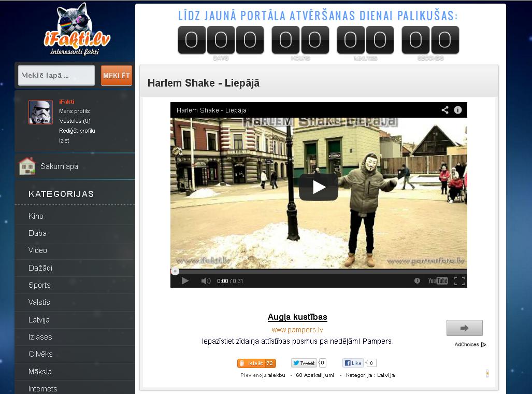Image resolution: width=532 pixels, height=394 pixels.
Task: Click the Harlem Shake - Liepājā page heading
Action: click(203, 83)
